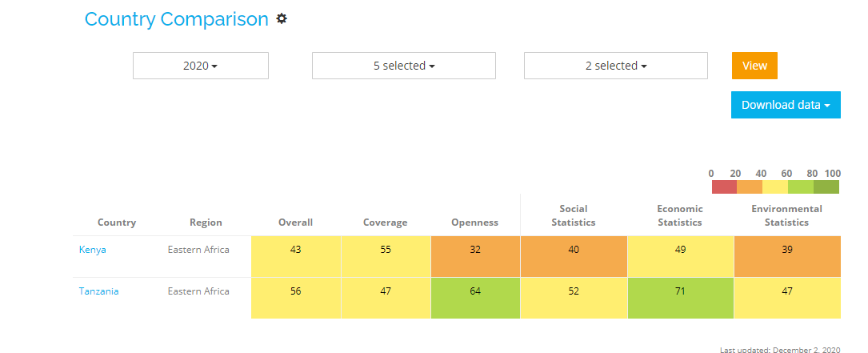Select the Social Statistics column header
Image resolution: width=868 pixels, height=353 pixels.
click(574, 216)
